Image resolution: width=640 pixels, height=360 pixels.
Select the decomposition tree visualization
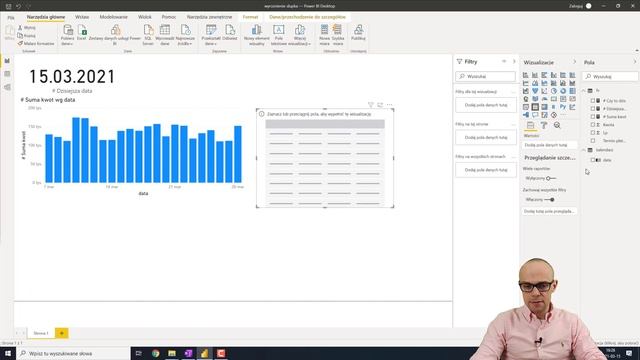[x=526, y=115]
